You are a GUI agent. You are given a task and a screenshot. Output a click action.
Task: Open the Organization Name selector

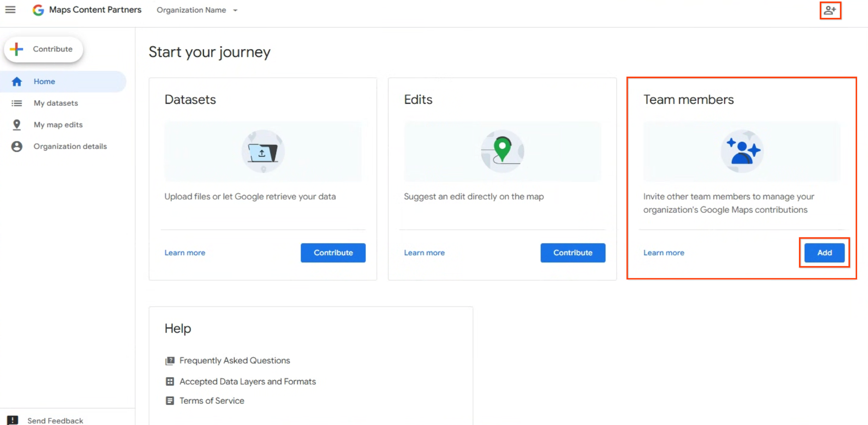coord(197,10)
